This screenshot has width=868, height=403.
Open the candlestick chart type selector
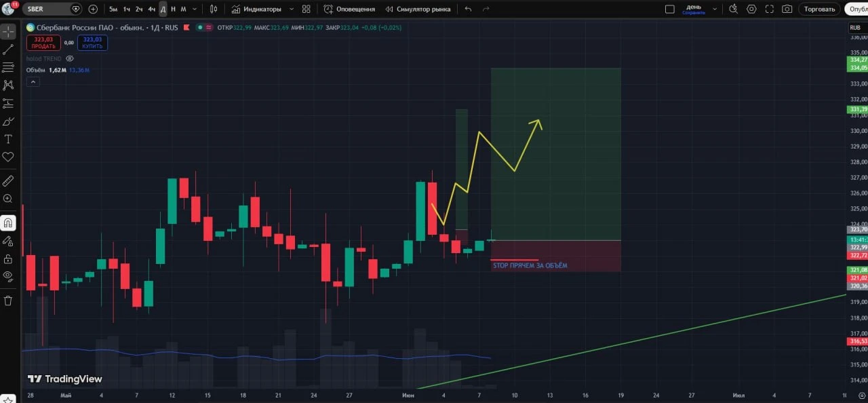[x=214, y=9]
